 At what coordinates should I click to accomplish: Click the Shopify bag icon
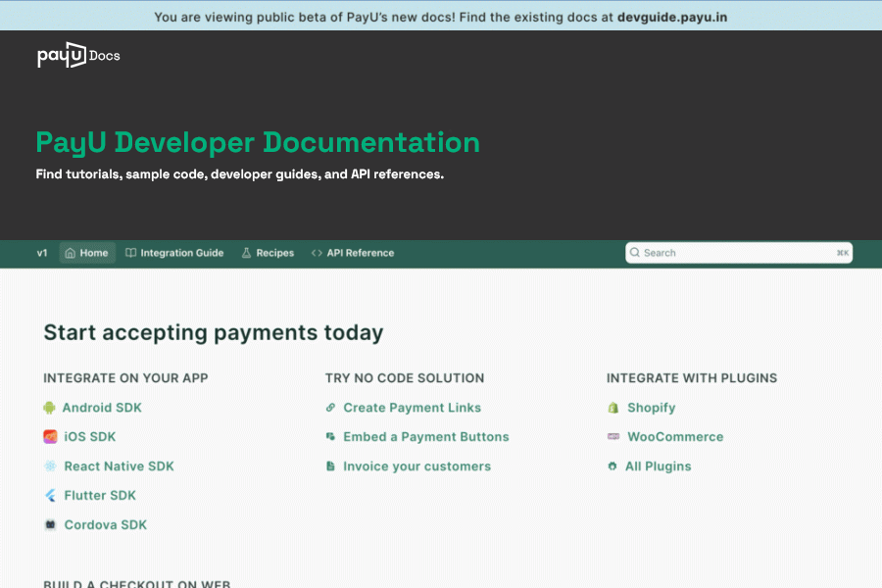pyautogui.click(x=613, y=408)
